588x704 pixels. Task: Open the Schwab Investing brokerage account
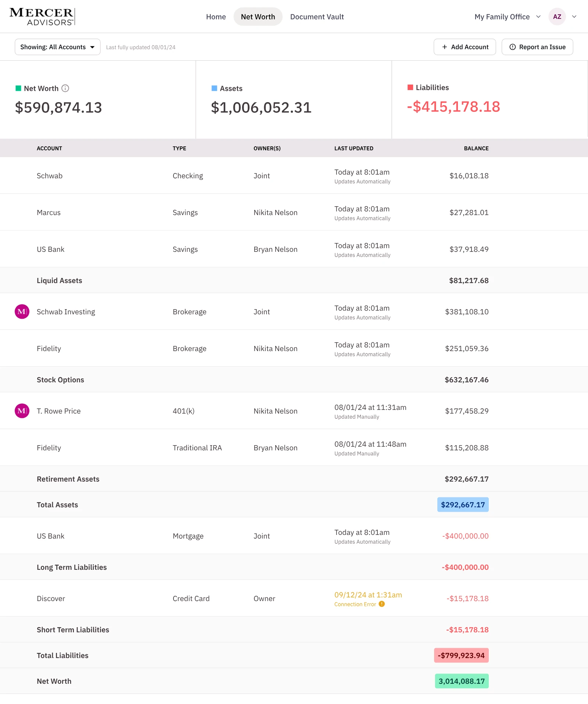coord(294,311)
